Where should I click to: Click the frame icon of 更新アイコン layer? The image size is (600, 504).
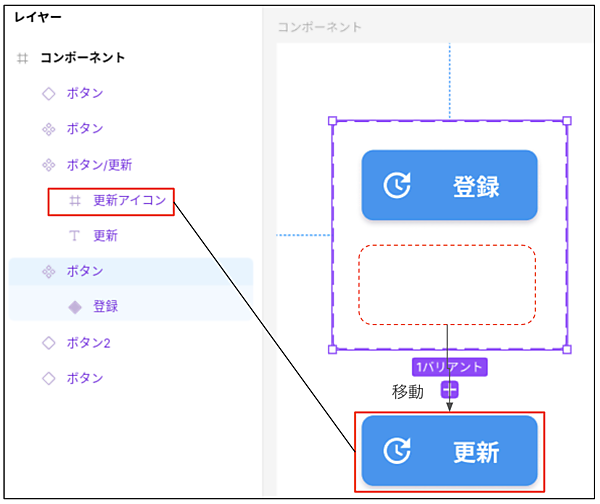coord(75,200)
